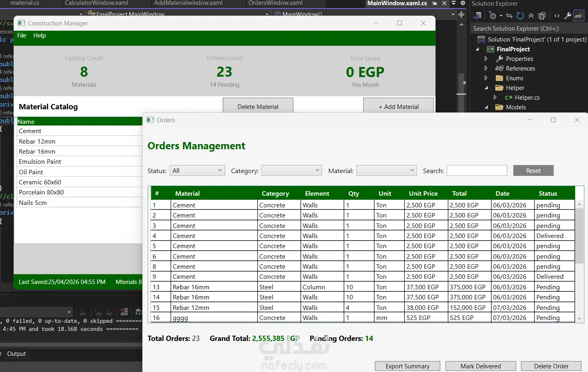Collapse the Helper folder
The width and height of the screenshot is (588, 372).
(486, 88)
